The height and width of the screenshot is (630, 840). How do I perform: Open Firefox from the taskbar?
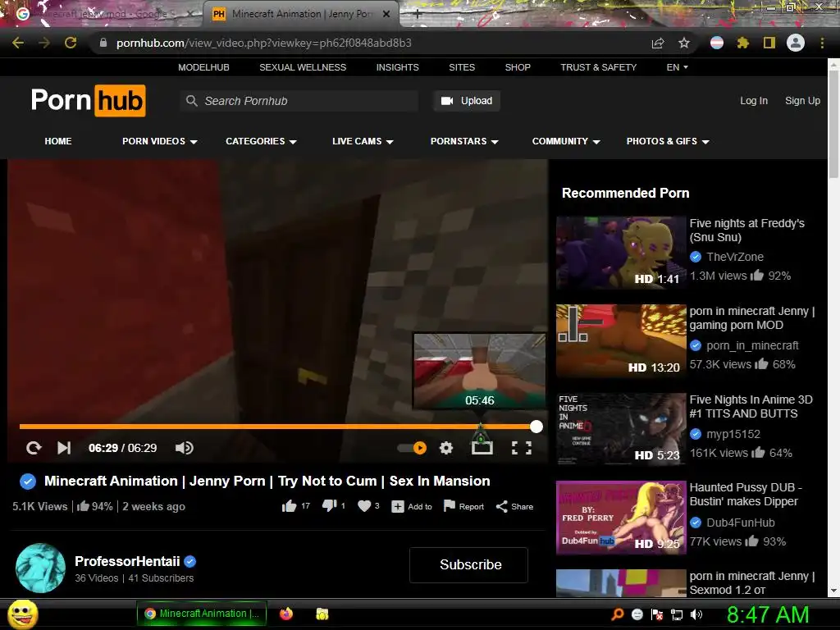(x=286, y=614)
